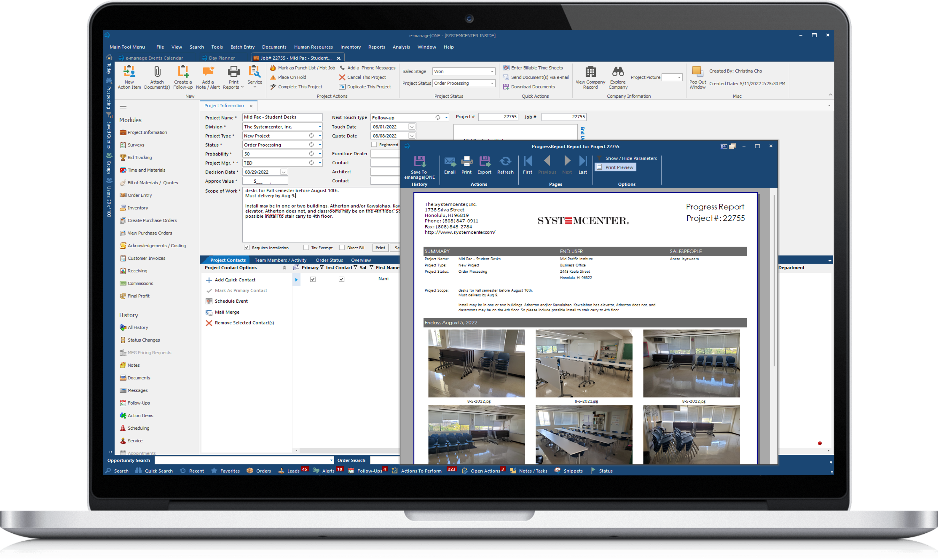Toggle Primary checkbox for contact Nani
The height and width of the screenshot is (560, 938).
tap(313, 279)
